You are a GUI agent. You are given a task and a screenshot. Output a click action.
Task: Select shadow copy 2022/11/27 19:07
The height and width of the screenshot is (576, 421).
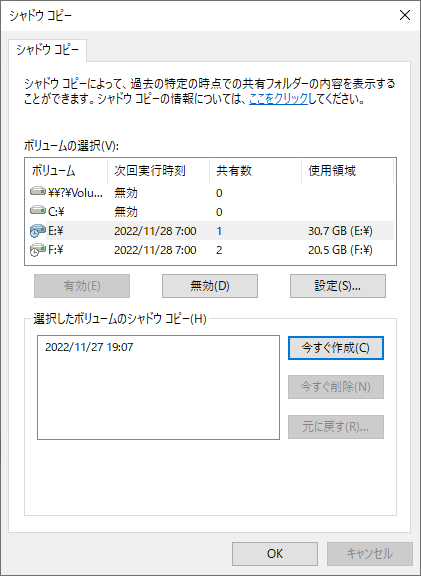pos(89,347)
